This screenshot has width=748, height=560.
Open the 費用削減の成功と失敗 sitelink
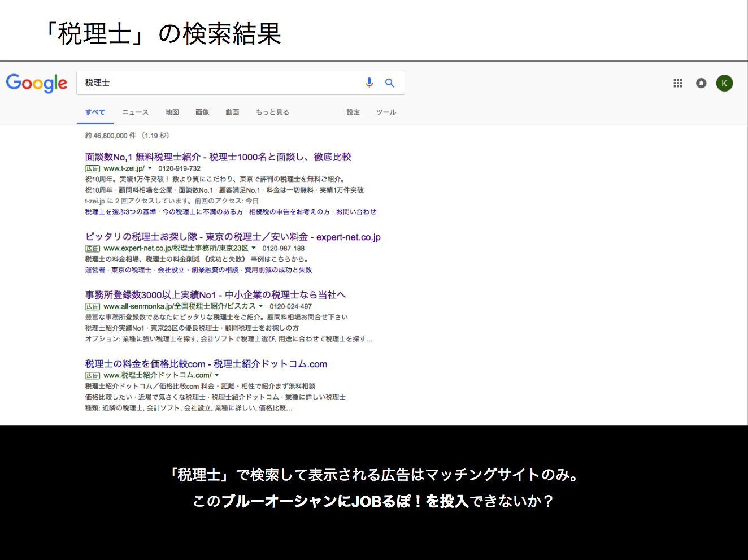tap(278, 270)
